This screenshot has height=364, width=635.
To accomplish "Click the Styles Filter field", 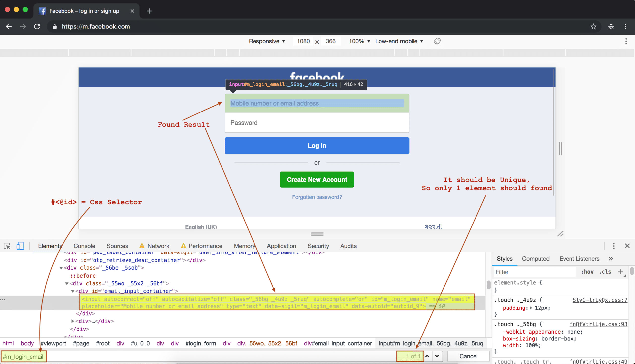I will coord(534,272).
